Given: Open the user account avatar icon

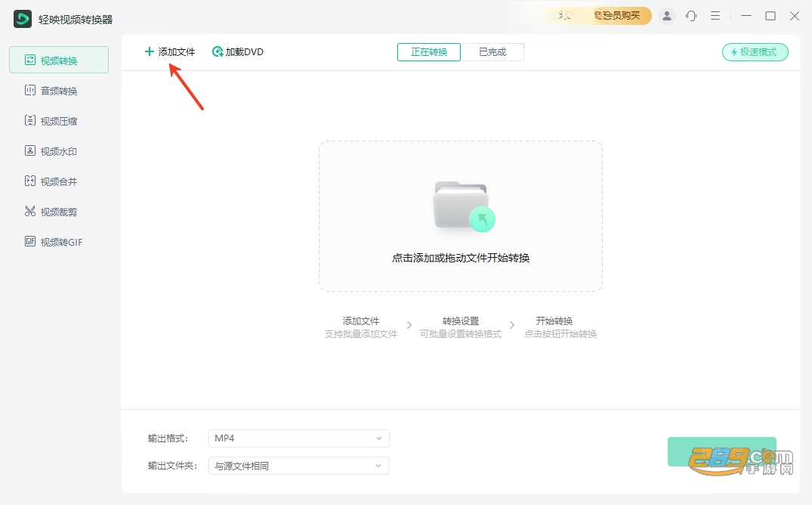Looking at the screenshot, I should (667, 16).
